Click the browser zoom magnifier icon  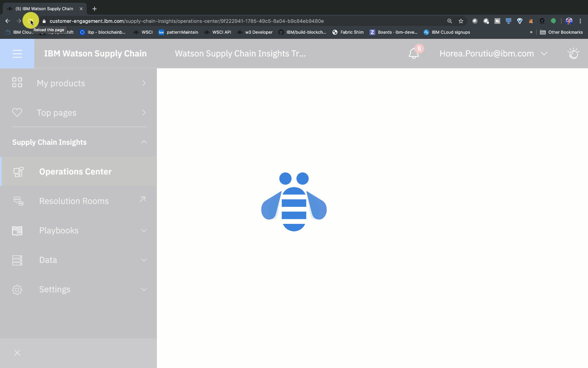[450, 21]
